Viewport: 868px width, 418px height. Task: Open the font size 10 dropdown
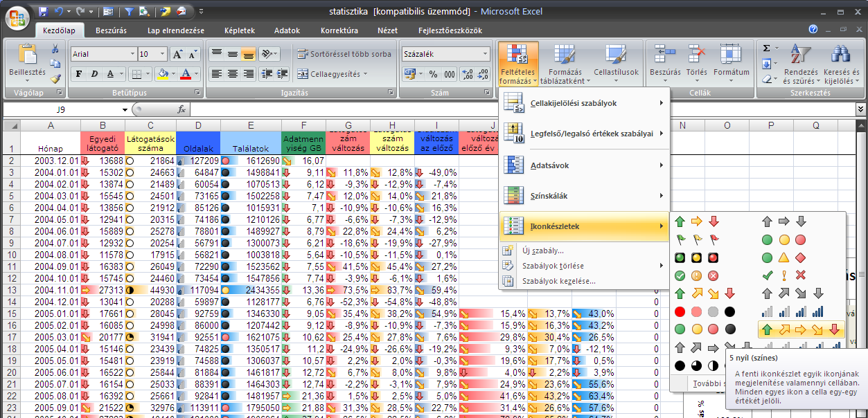point(163,54)
